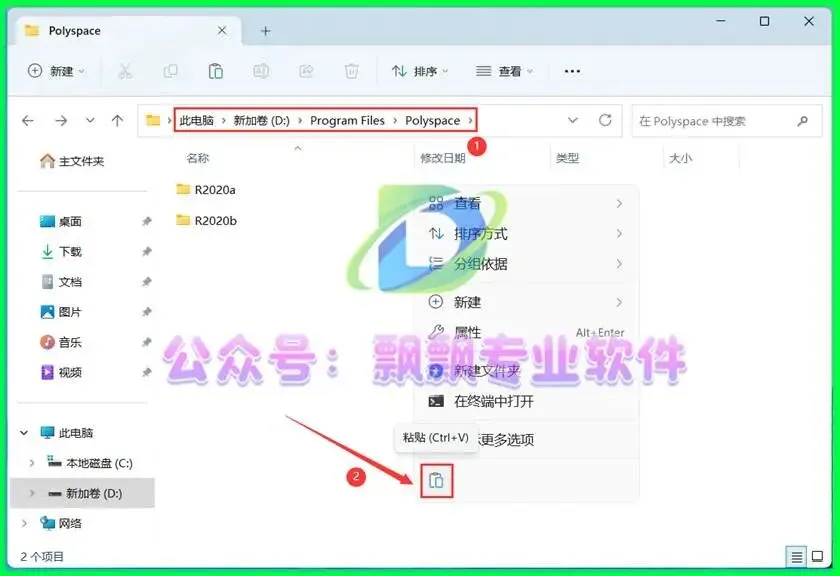Open new tab with plus button
This screenshot has height=576, width=840.
(x=265, y=31)
